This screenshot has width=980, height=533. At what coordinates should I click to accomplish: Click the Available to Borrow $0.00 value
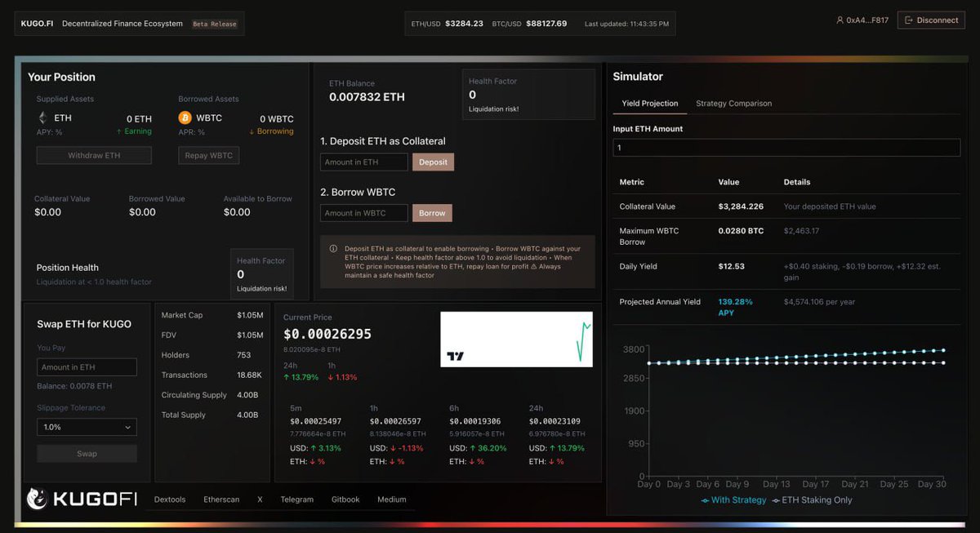237,212
